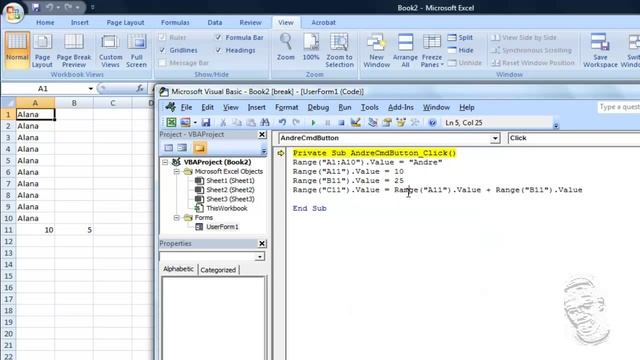
Task: Open the Zoom dialog magnifier
Action: (285, 47)
